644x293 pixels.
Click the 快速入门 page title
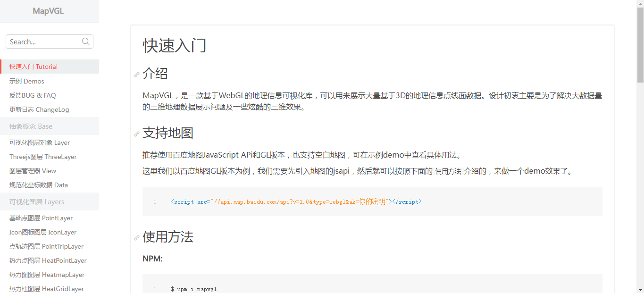click(x=175, y=46)
